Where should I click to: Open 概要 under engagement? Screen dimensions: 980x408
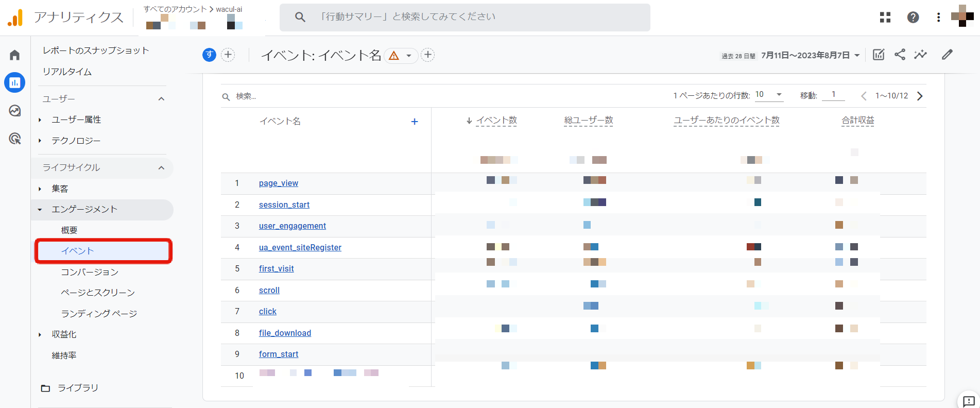(x=69, y=230)
